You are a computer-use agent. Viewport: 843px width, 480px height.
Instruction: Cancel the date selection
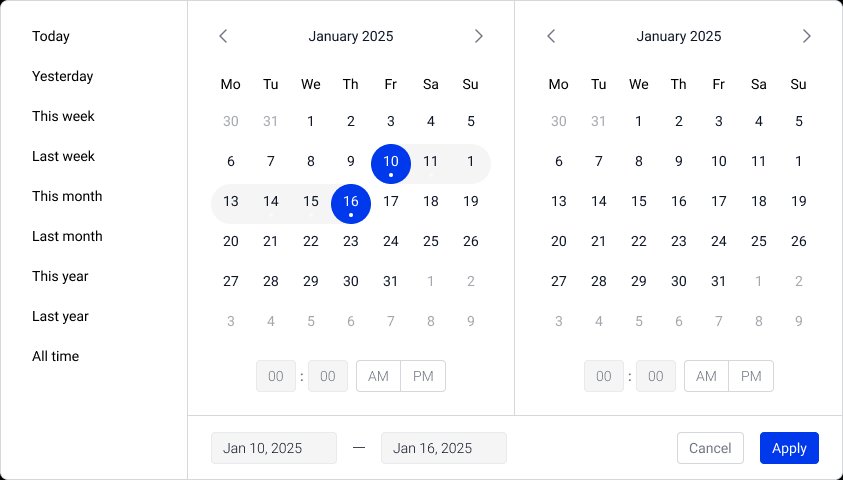pos(710,448)
